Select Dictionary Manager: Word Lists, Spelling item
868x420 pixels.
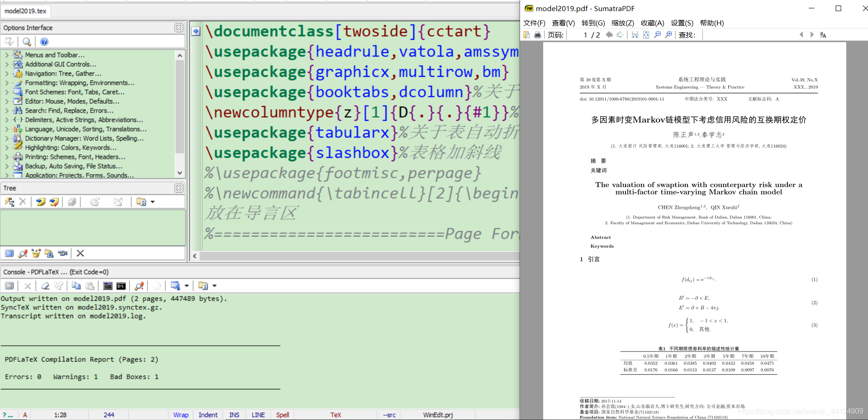(84, 138)
